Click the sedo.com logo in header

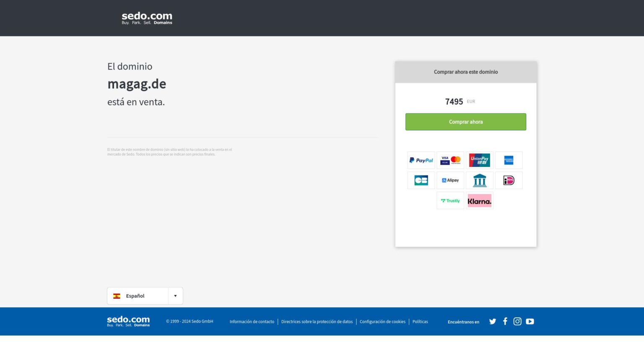point(147,18)
